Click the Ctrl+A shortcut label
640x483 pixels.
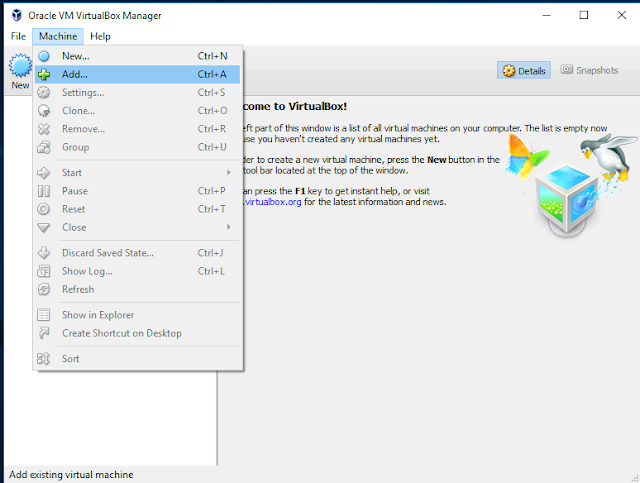tap(212, 74)
